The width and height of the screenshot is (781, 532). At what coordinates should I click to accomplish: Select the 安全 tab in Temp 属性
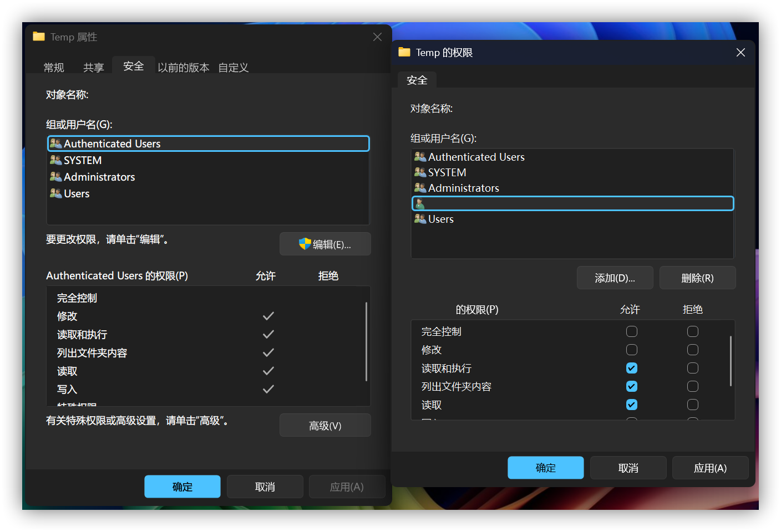coord(134,66)
